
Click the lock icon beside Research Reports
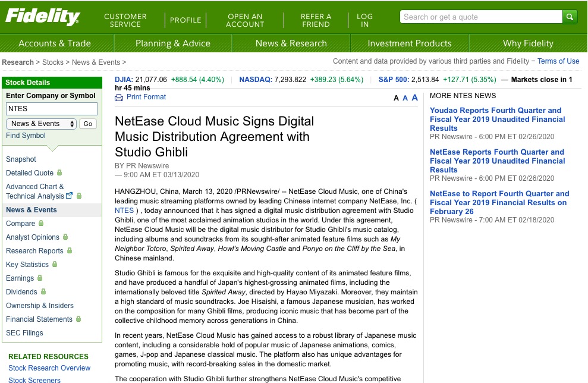click(x=70, y=250)
